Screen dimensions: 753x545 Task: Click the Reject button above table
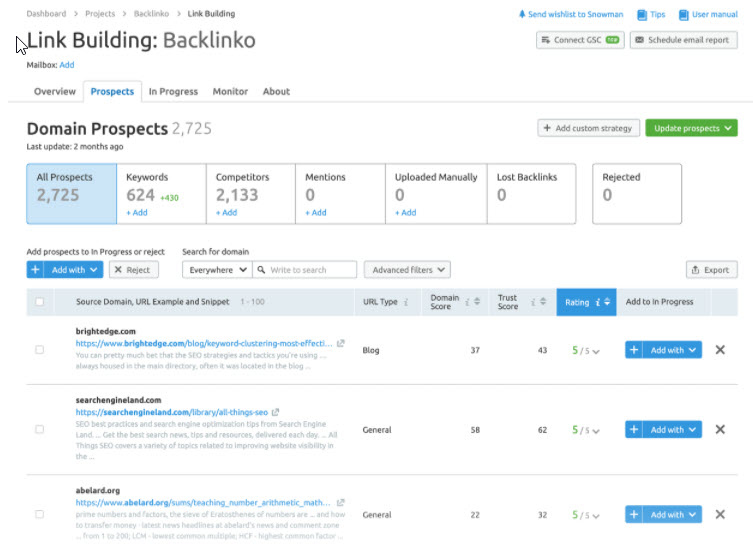tap(134, 270)
